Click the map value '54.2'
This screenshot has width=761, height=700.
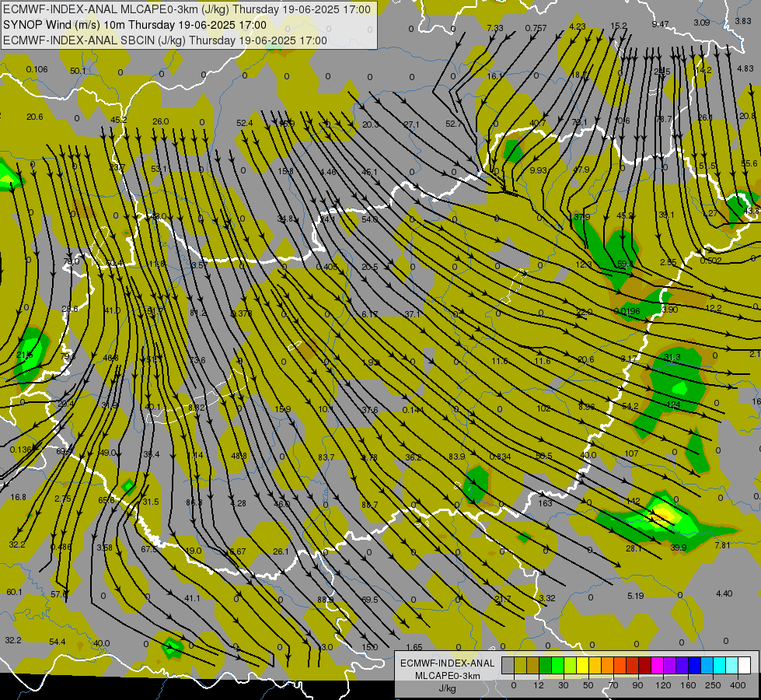point(630,406)
